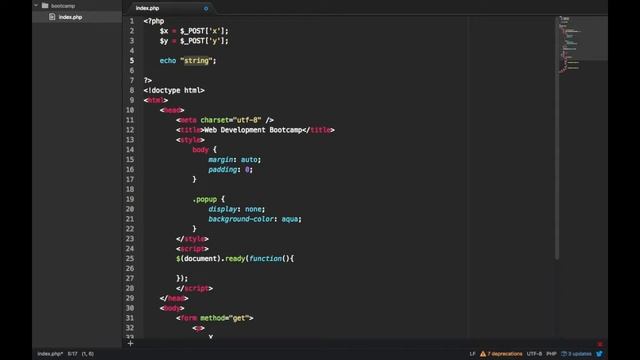This screenshot has height=360, width=640.
Task: Click the deprecations warning triangle icon
Action: [x=483, y=354]
